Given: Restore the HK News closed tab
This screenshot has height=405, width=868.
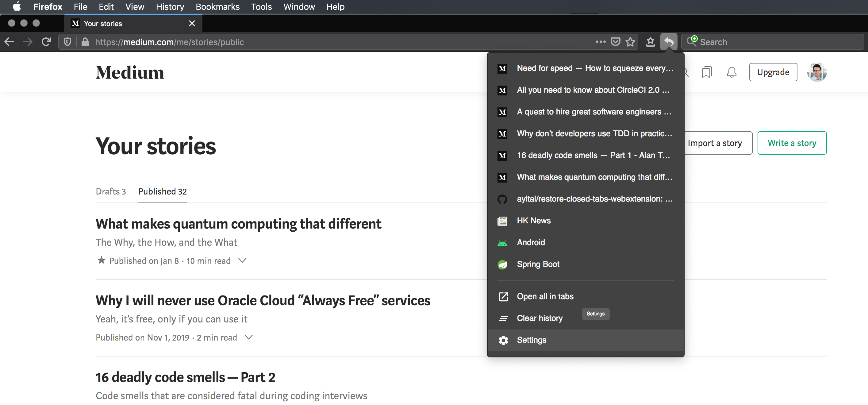Looking at the screenshot, I should click(x=534, y=221).
